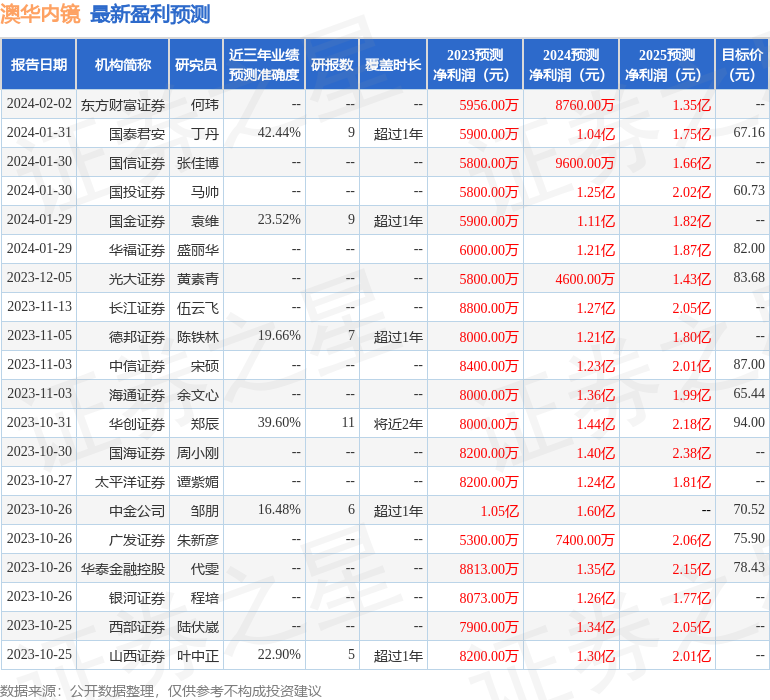Screen dimensions: 770x700
Task: Click value 7400.00万
Action: click(584, 540)
